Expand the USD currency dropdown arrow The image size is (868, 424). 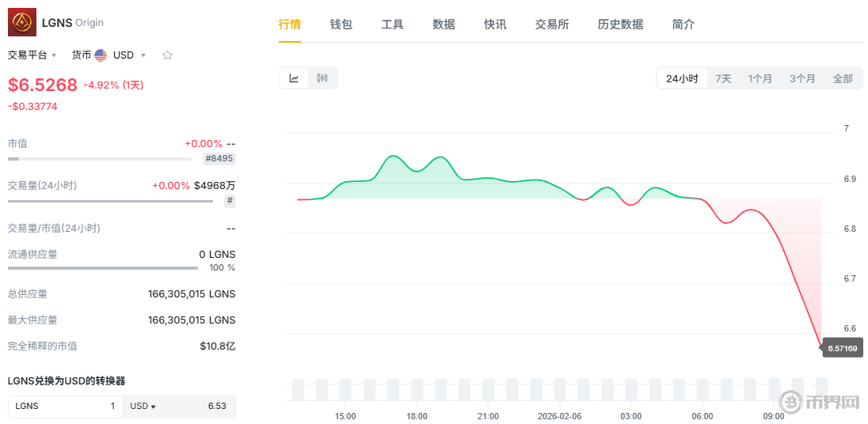coord(143,55)
